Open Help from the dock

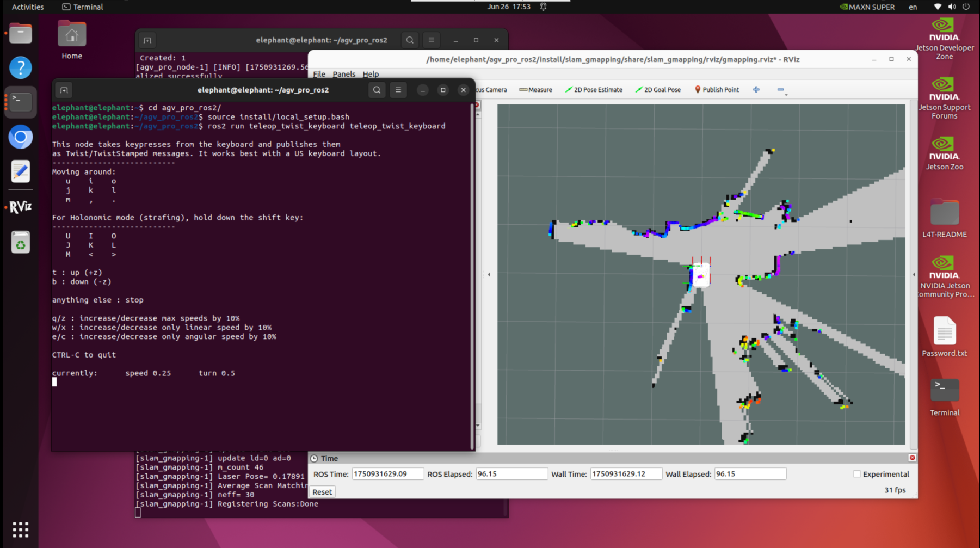point(21,67)
